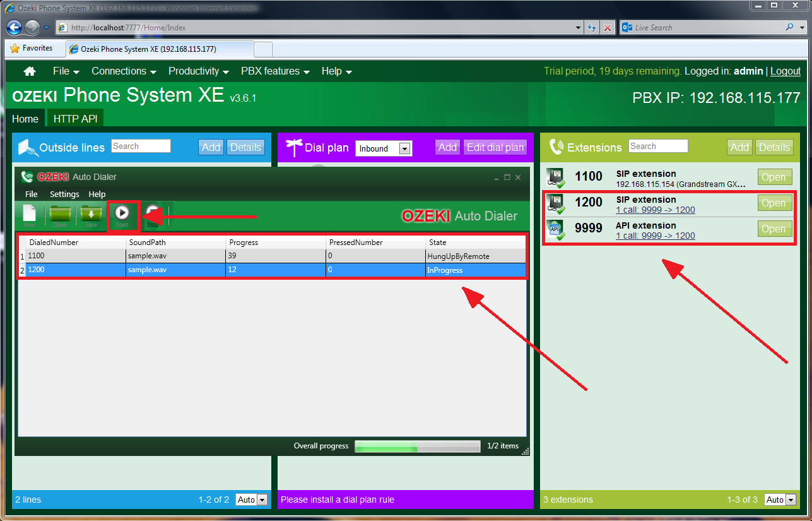Expand the address bar history dropdown arrow
The image size is (812, 521).
[x=579, y=28]
